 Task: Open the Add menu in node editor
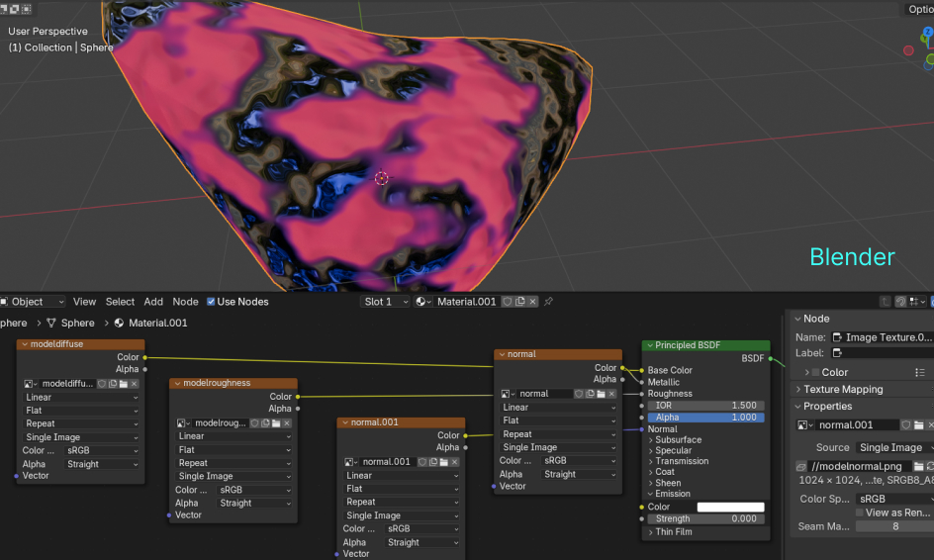tap(153, 302)
